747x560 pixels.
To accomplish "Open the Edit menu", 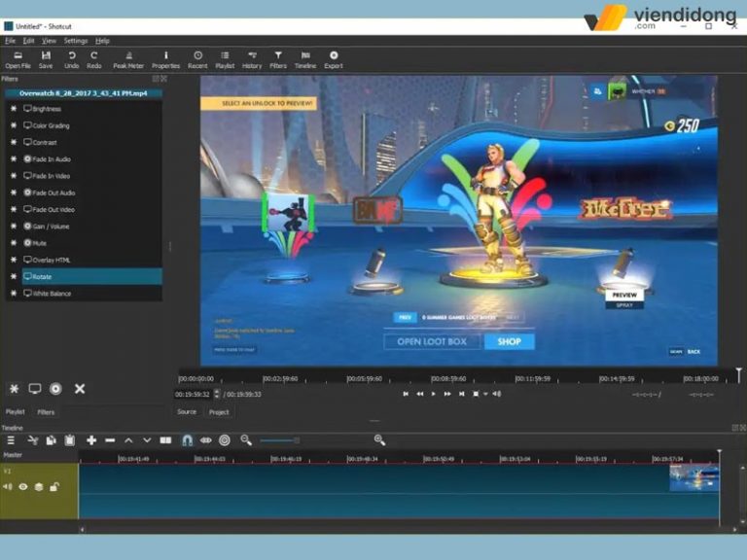I will (28, 41).
